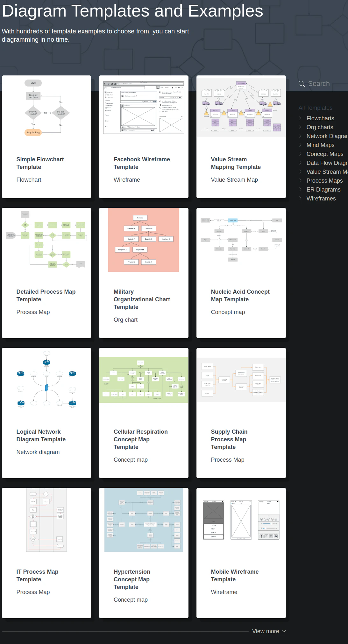Open the Mobile Wireframe Template preview
This screenshot has width=348, height=644.
(x=241, y=520)
